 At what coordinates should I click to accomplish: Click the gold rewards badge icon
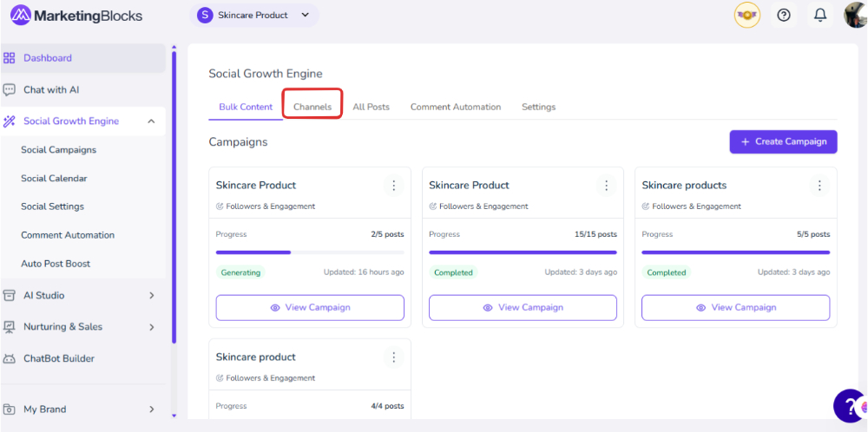click(x=746, y=15)
